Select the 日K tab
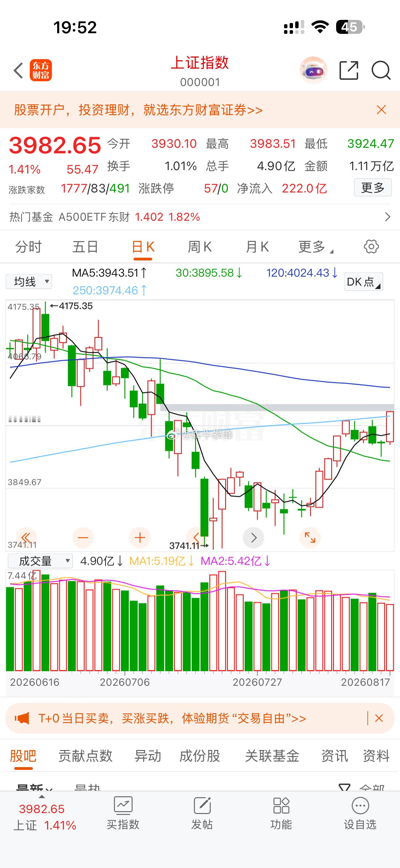 coord(143,247)
